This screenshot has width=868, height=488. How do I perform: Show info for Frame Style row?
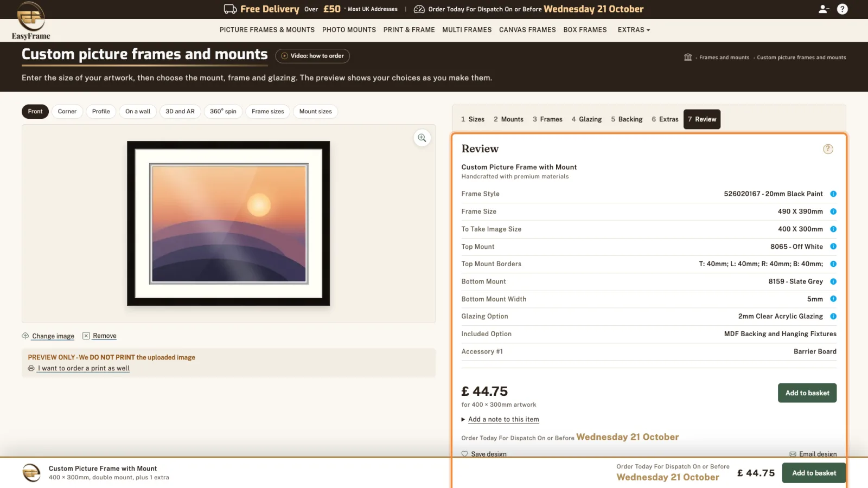tap(833, 194)
